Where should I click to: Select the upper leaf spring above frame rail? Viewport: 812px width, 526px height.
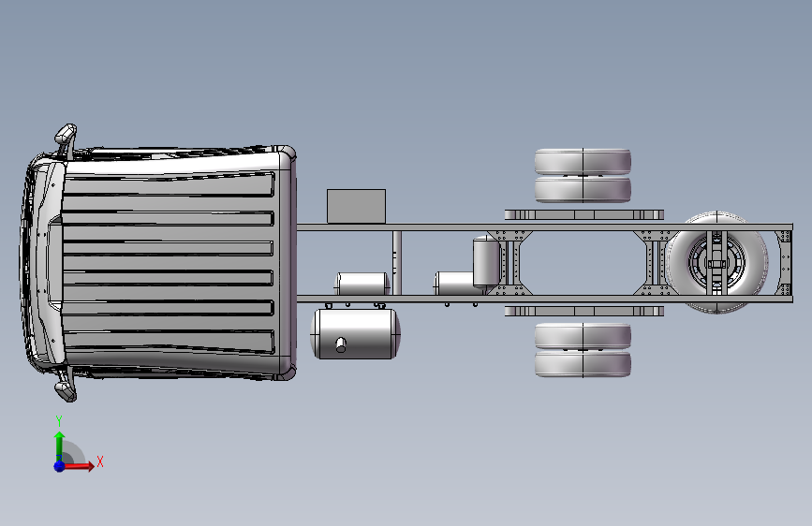pyautogui.click(x=584, y=215)
